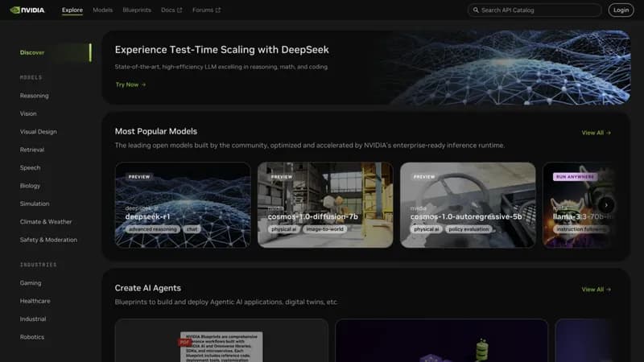Select Climate & Weather in the sidebar

click(46, 222)
